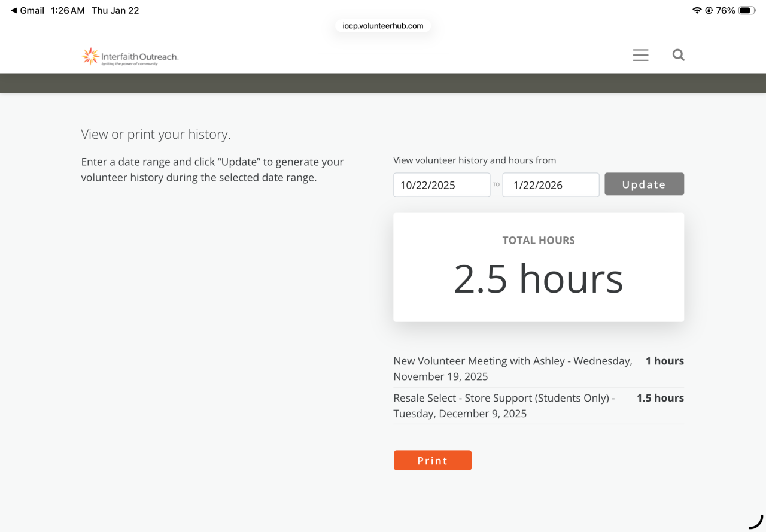Return to Gmail via back arrow
This screenshot has height=532, width=766.
pos(28,10)
